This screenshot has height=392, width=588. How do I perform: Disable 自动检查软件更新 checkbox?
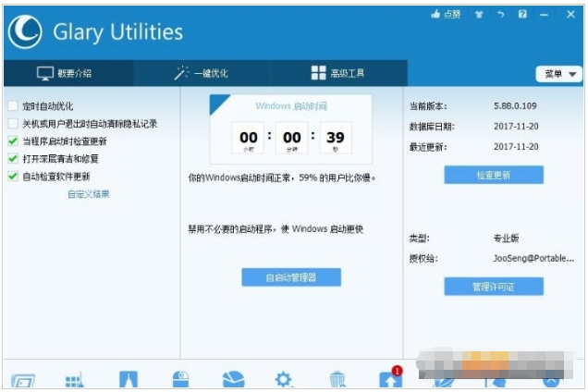pos(13,177)
